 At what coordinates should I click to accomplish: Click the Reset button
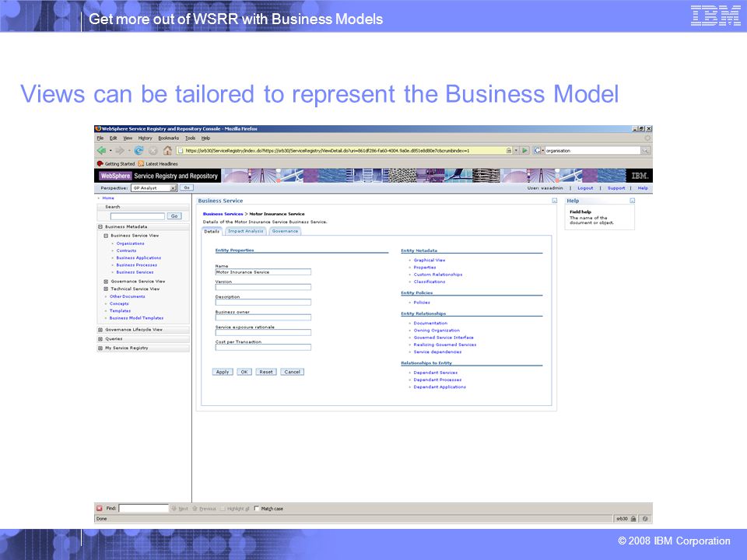(266, 372)
